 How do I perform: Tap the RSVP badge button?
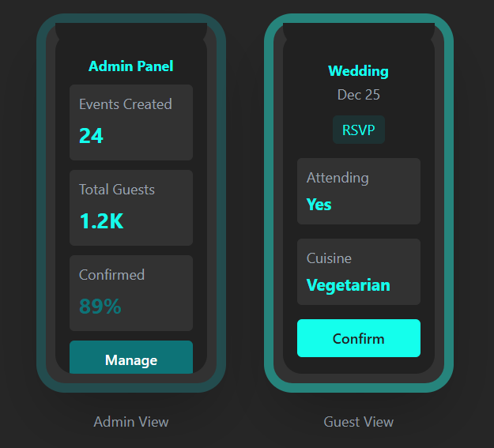(359, 130)
